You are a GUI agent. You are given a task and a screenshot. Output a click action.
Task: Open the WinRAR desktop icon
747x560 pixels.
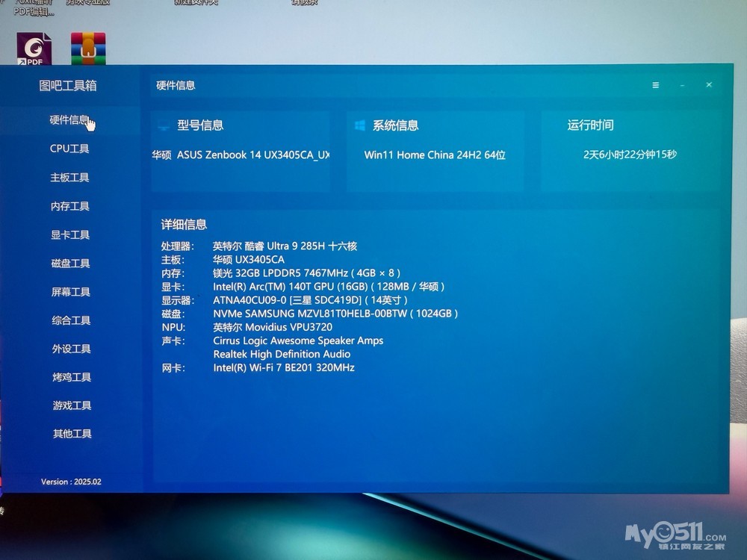tap(88, 49)
